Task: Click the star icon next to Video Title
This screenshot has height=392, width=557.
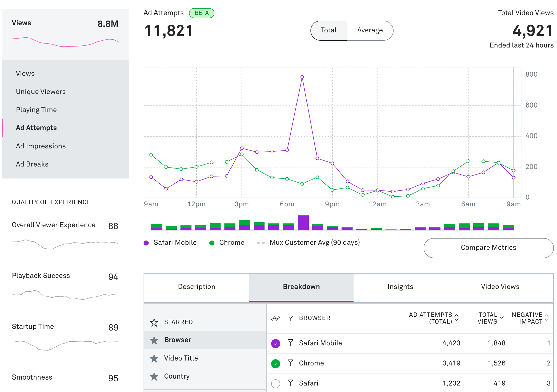Action: [154, 358]
